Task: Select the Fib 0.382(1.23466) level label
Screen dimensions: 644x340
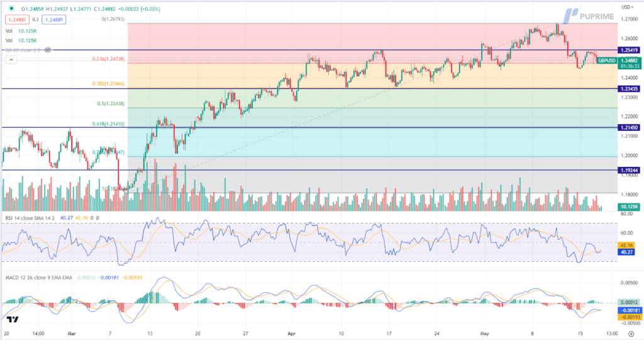Action: 108,84
